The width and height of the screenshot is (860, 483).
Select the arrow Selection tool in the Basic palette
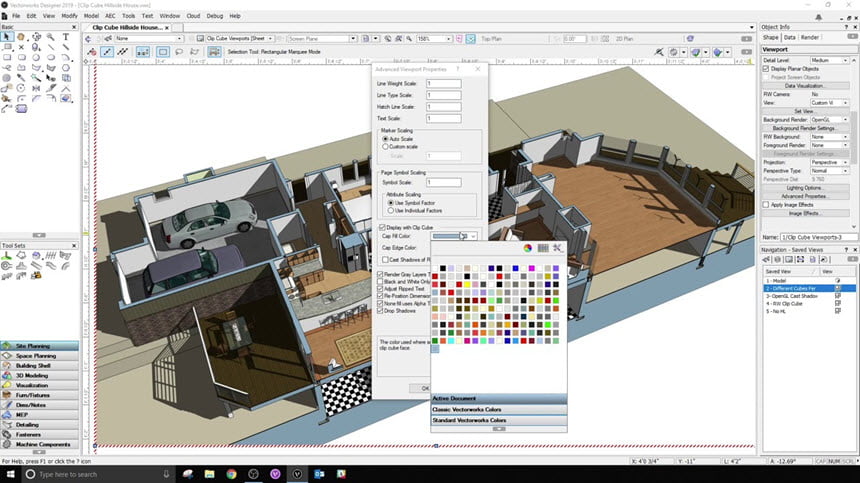tap(7, 37)
